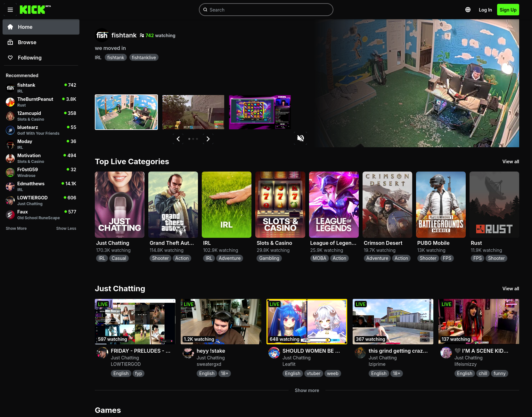This screenshot has width=532, height=417.
Task: Open bluetearz avatar in Recommended
Action: coord(10,130)
